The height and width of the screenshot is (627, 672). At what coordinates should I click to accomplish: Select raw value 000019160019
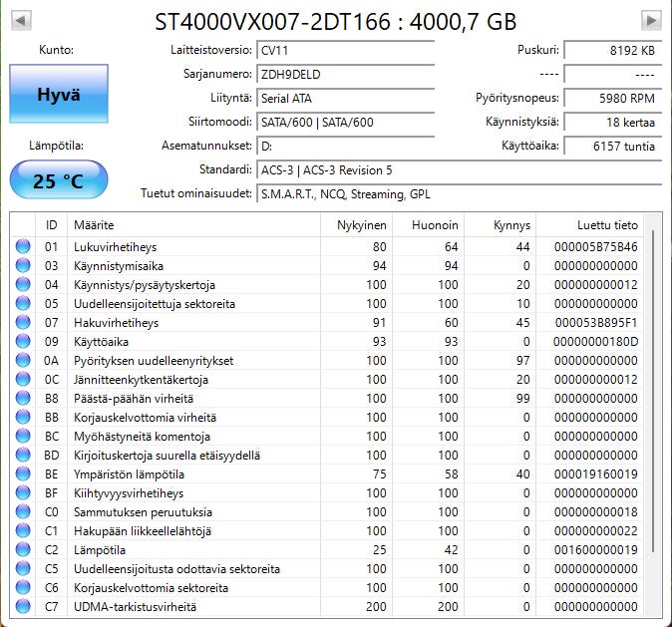click(595, 474)
